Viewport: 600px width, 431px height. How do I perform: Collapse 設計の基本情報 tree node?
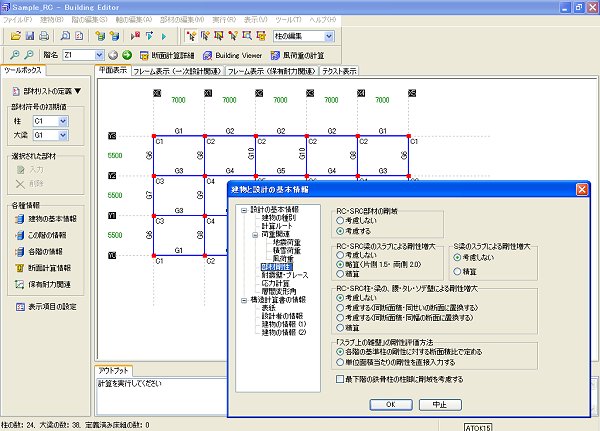pos(244,210)
